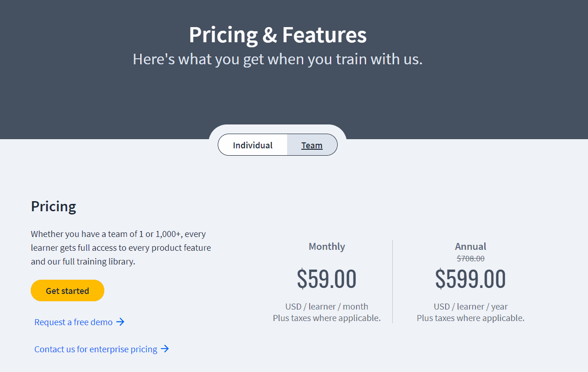This screenshot has height=372, width=588.
Task: Click the Individual/Team segmented control pill
Action: click(x=277, y=145)
